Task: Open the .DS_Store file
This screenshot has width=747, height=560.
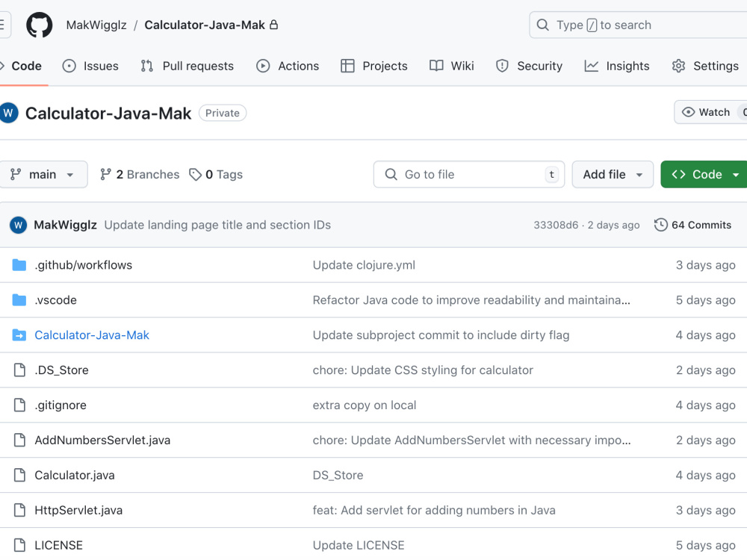Action: point(61,370)
